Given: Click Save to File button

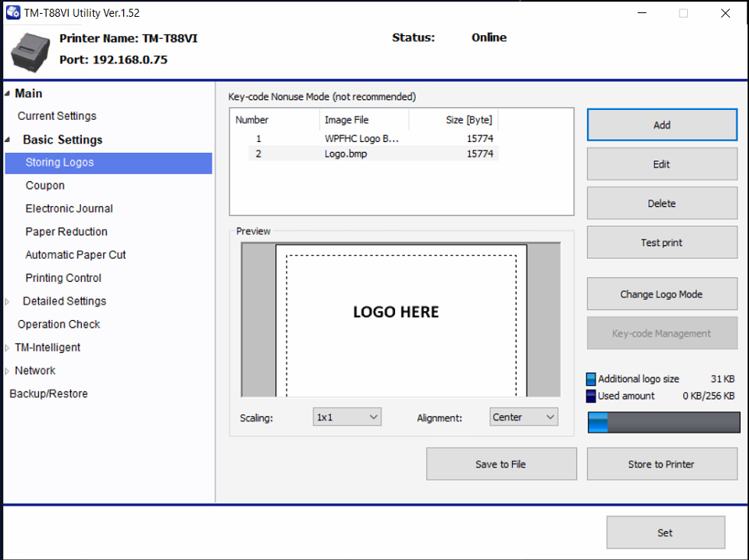Looking at the screenshot, I should tap(501, 464).
